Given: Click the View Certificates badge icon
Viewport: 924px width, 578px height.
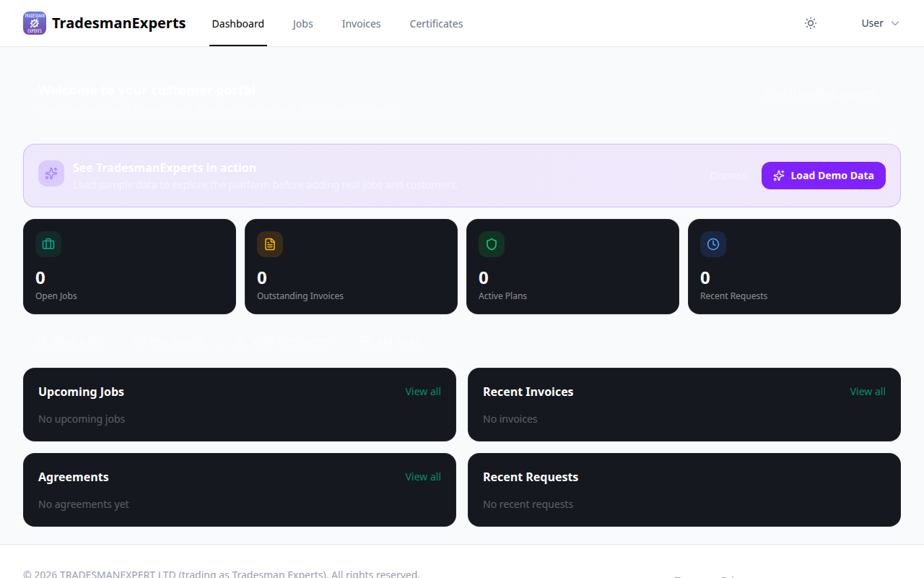Looking at the screenshot, I should point(241,340).
